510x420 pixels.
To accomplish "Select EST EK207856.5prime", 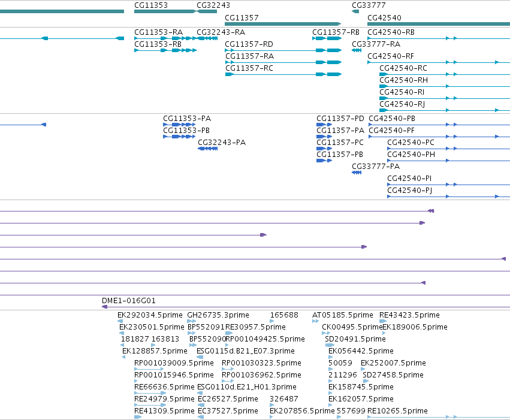I will [302, 412].
